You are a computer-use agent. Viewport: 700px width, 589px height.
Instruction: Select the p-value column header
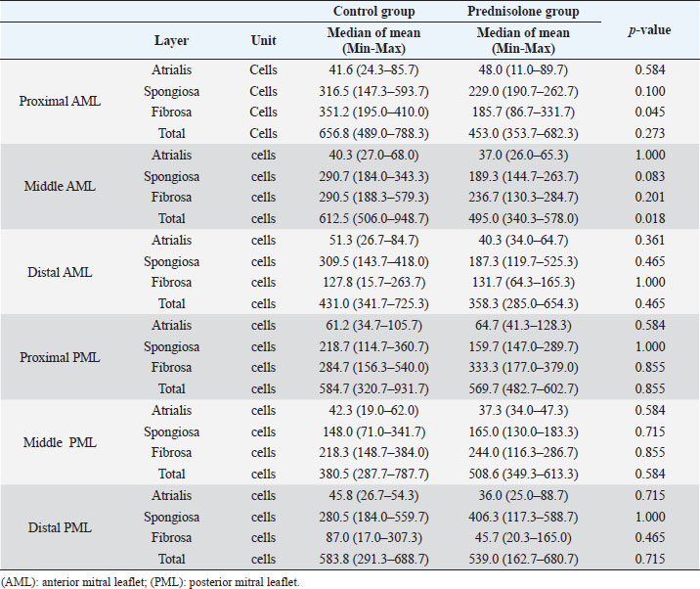tap(649, 30)
